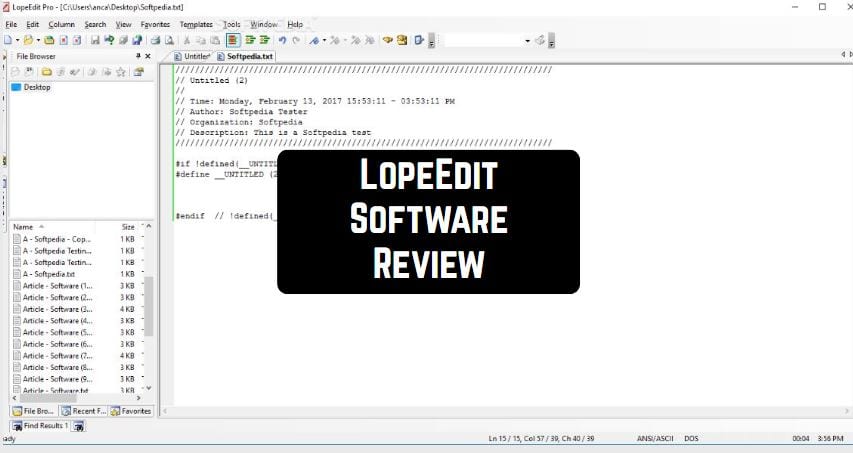Click the yellow folder icon in File Browser toolbar
Image resolution: width=853 pixels, height=453 pixels.
pos(47,72)
